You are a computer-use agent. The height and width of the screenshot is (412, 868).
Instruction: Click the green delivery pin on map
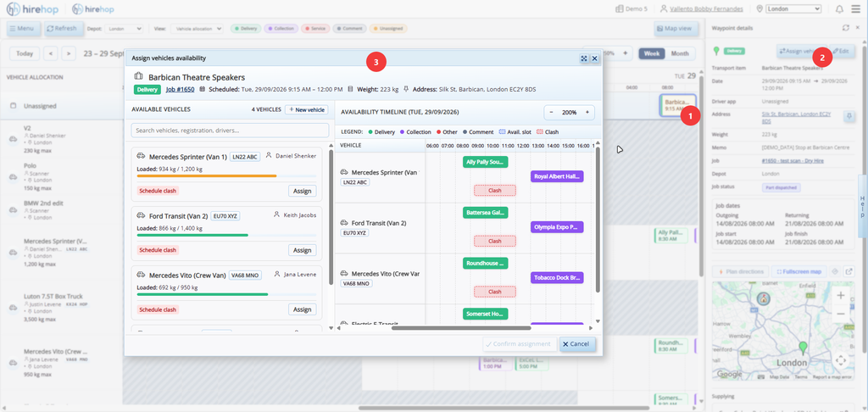(x=803, y=349)
